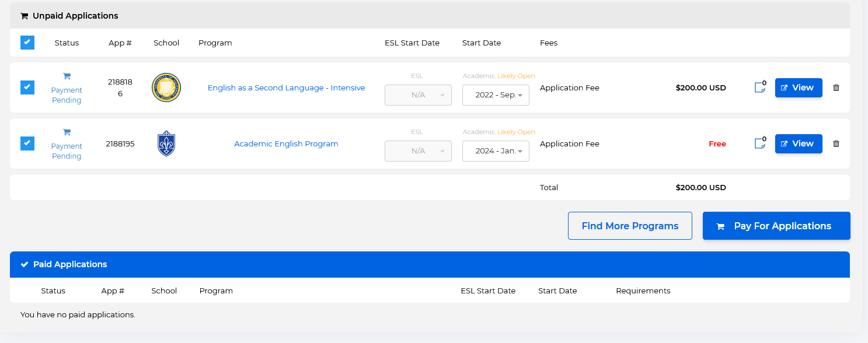The image size is (868, 343).
Task: Delete the Academic English Program application
Action: pos(836,143)
